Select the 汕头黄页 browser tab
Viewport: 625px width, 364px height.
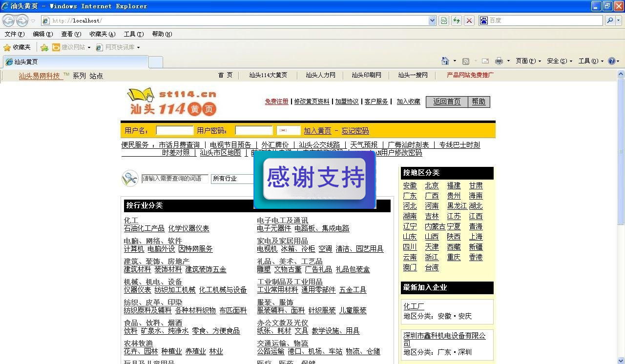coord(75,62)
